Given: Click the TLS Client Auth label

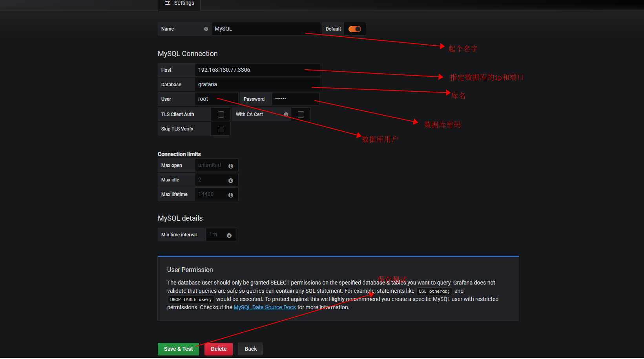Looking at the screenshot, I should coord(177,114).
